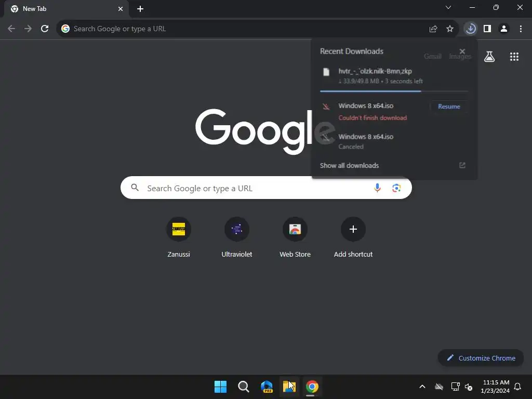The height and width of the screenshot is (399, 532).
Task: Click Show all downloads
Action: tap(349, 166)
